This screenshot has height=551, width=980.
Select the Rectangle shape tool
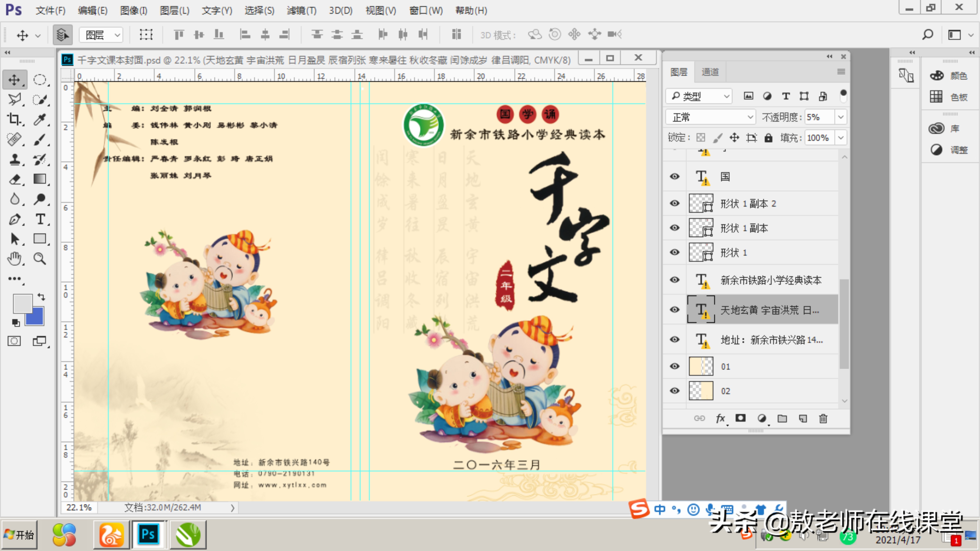click(x=40, y=239)
